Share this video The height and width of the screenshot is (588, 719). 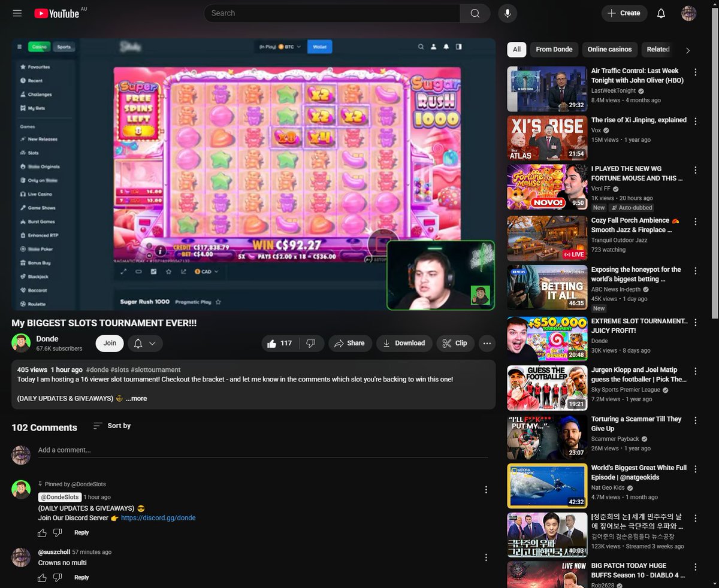[350, 343]
